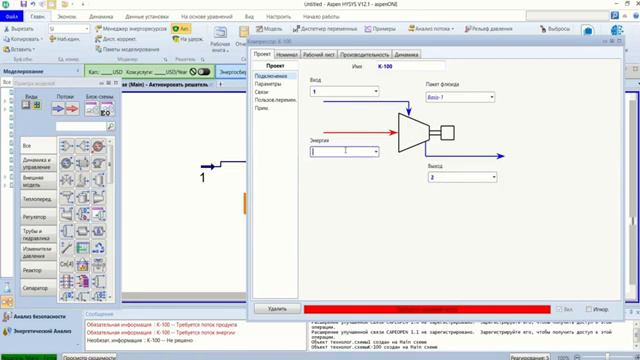Pick the wrench adjust palette icon
The width and height of the screenshot is (640, 360).
point(67,248)
